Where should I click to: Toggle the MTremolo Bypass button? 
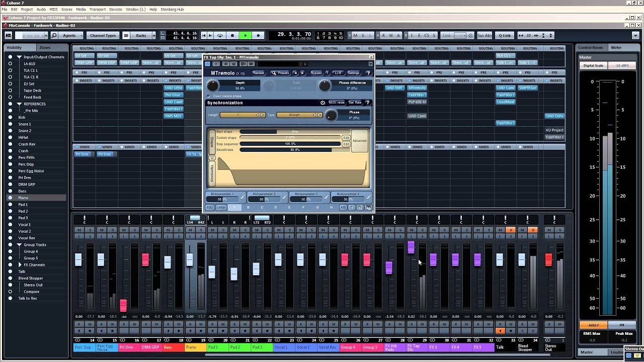click(x=316, y=73)
